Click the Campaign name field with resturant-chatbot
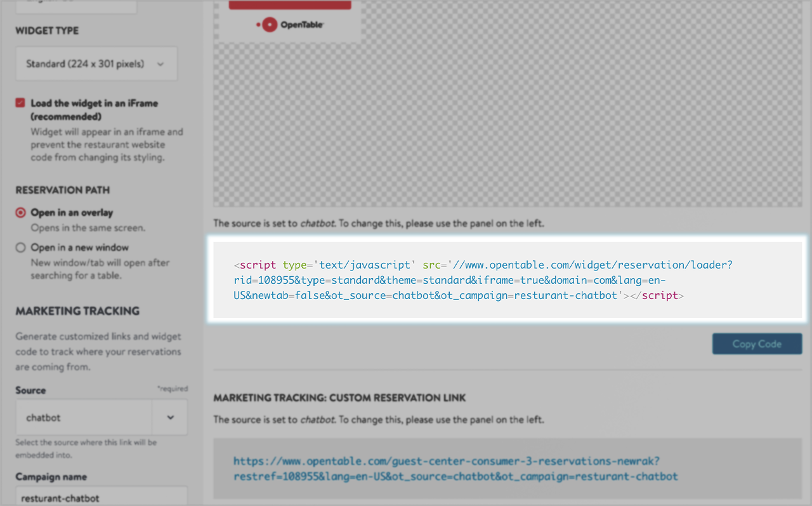 coord(101,497)
